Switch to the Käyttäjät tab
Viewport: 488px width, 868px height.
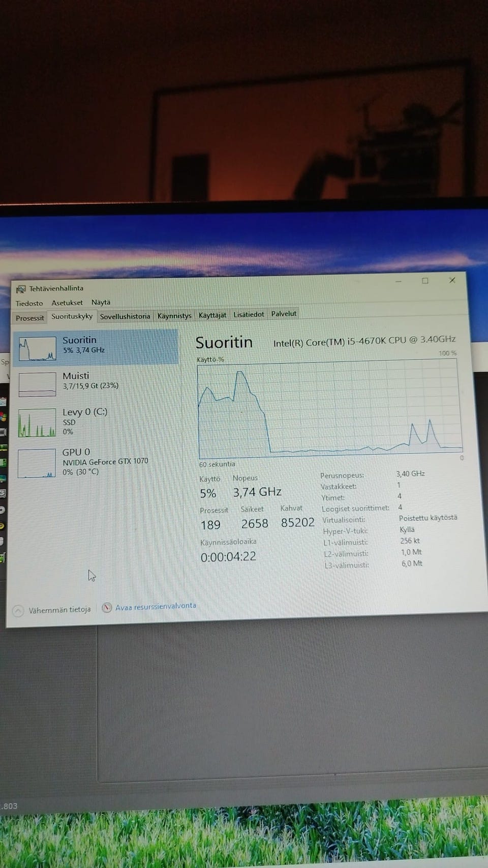(x=212, y=315)
